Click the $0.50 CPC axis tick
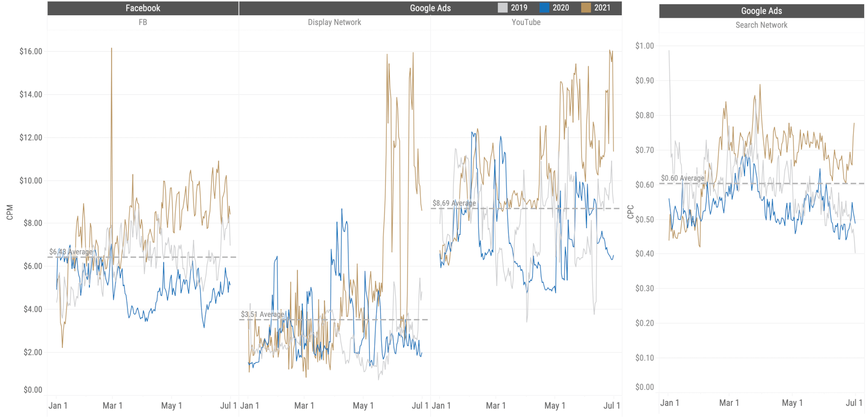The image size is (868, 417). tap(645, 219)
